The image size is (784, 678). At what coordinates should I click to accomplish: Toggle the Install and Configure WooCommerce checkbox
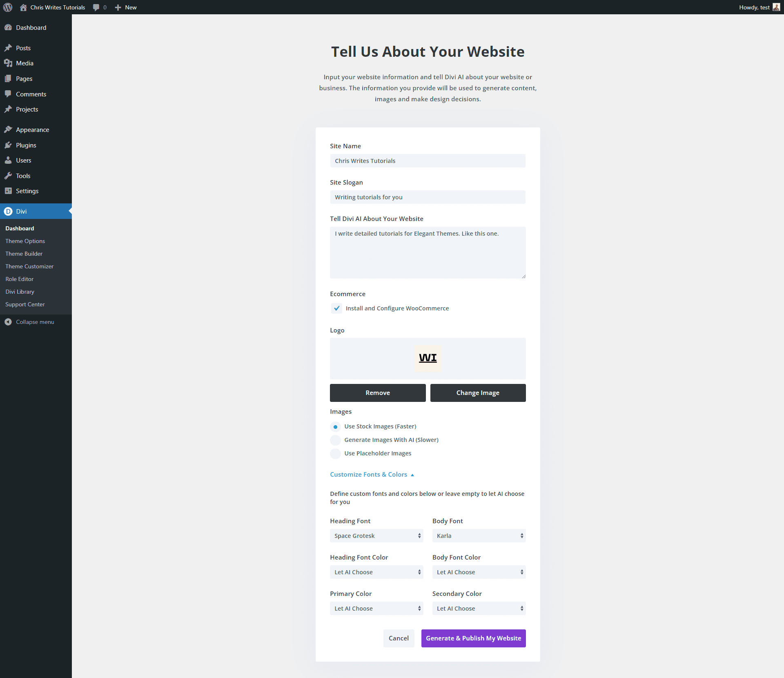tap(336, 308)
